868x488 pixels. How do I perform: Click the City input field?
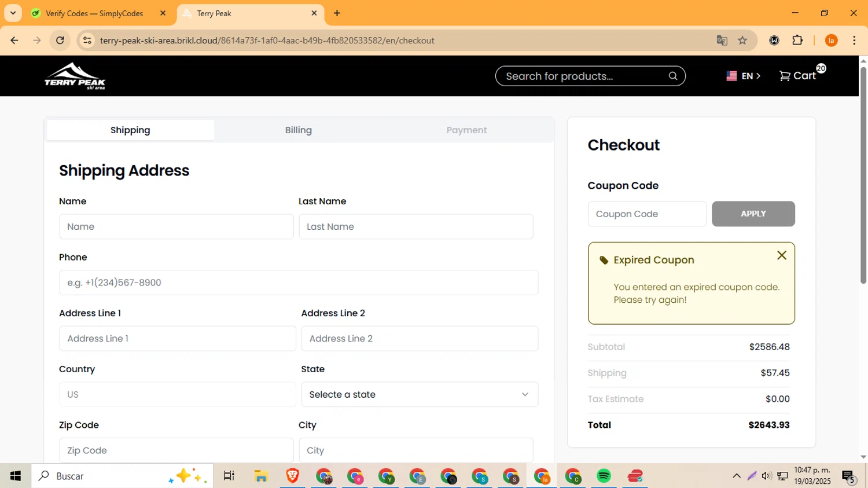[416, 450]
